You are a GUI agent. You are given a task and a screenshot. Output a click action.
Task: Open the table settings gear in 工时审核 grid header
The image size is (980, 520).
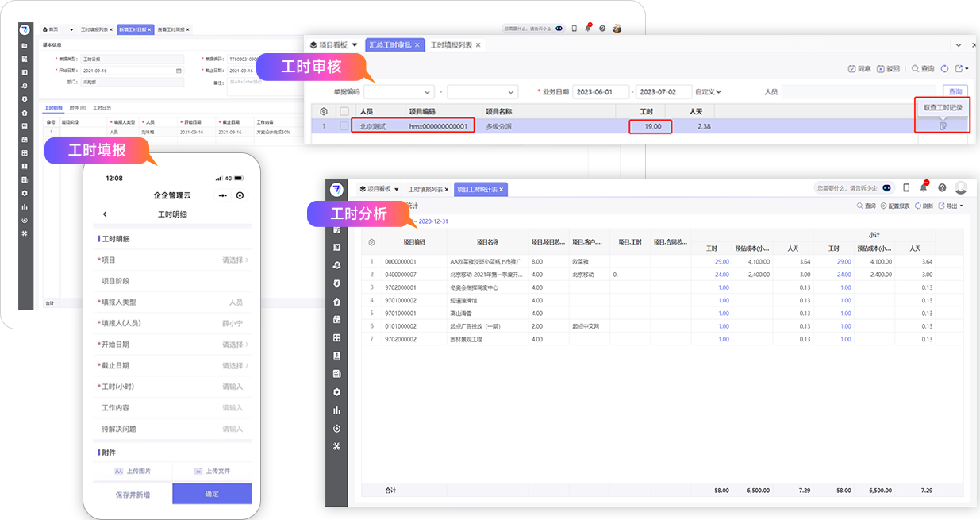(x=323, y=112)
